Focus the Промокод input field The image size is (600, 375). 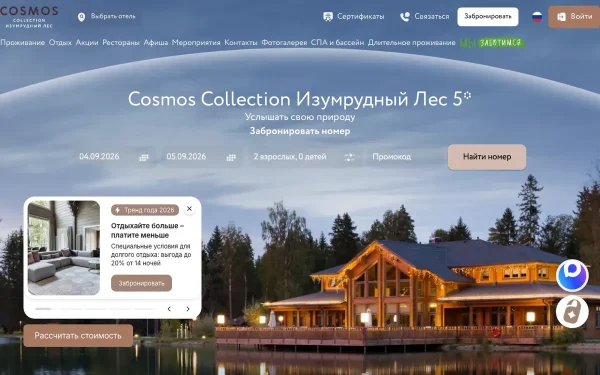pos(404,157)
